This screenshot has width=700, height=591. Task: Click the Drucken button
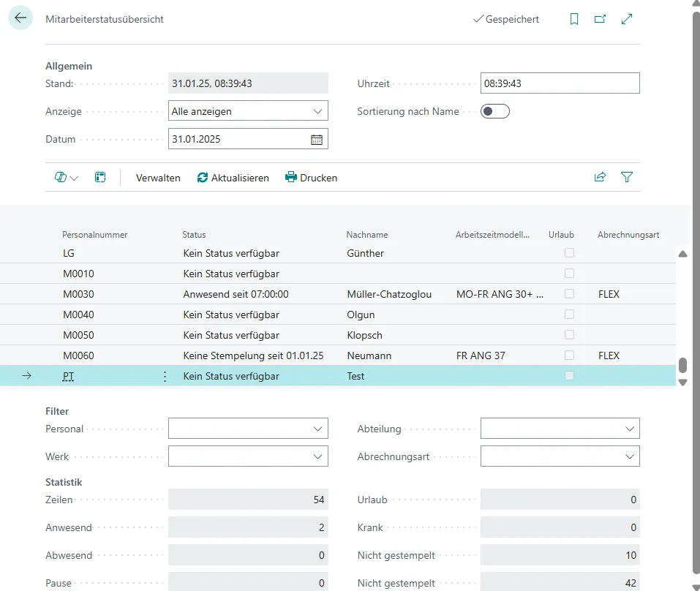(311, 178)
